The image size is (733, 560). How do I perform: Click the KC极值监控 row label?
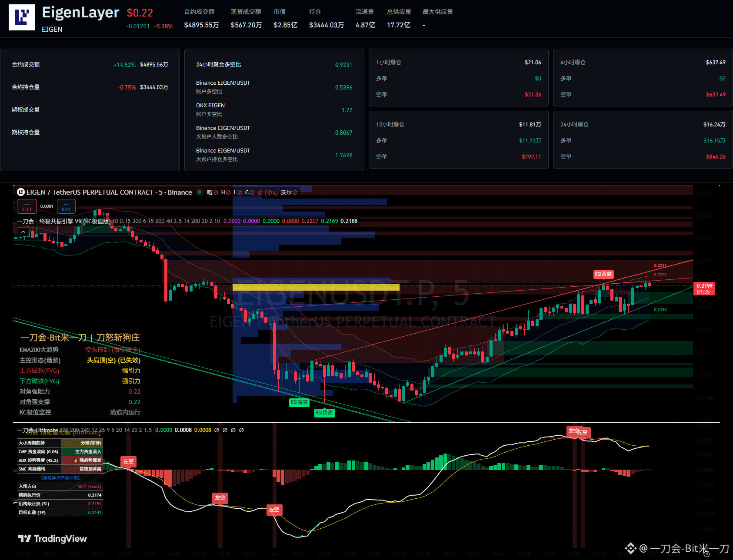pyautogui.click(x=35, y=412)
